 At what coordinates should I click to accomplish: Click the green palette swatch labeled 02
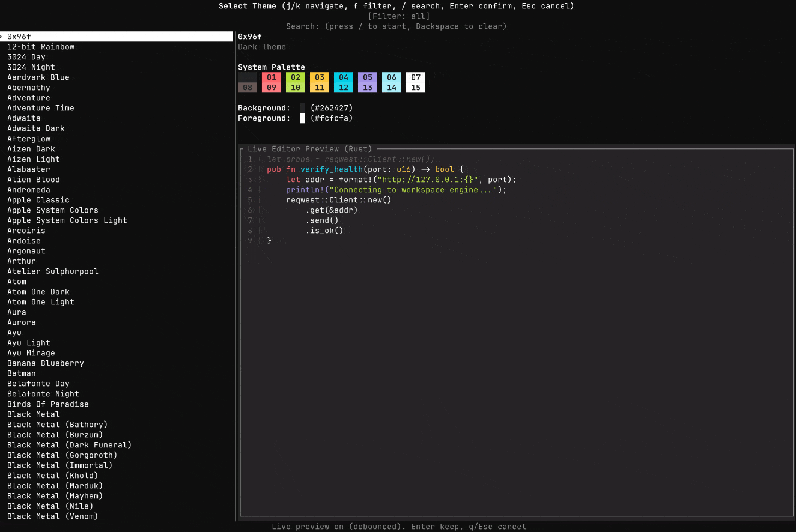coord(296,77)
